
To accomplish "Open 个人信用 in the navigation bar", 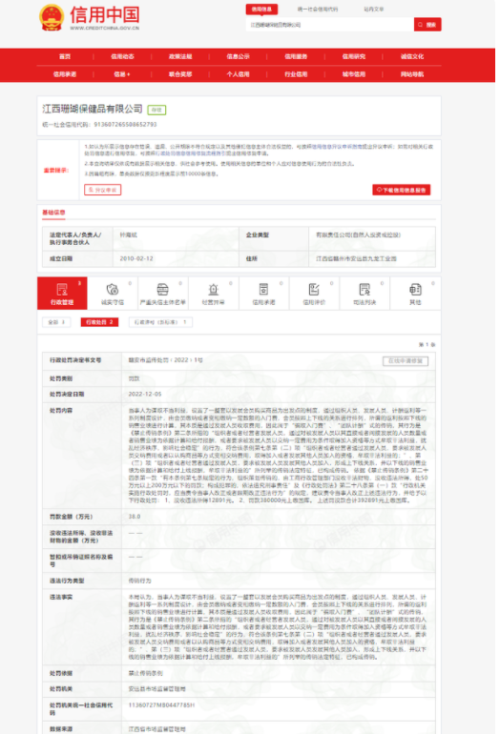I will (x=238, y=74).
